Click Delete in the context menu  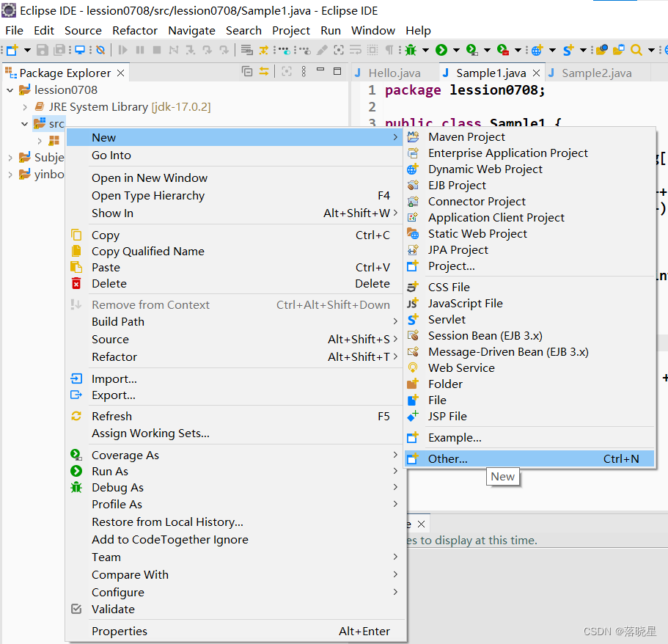click(x=235, y=283)
